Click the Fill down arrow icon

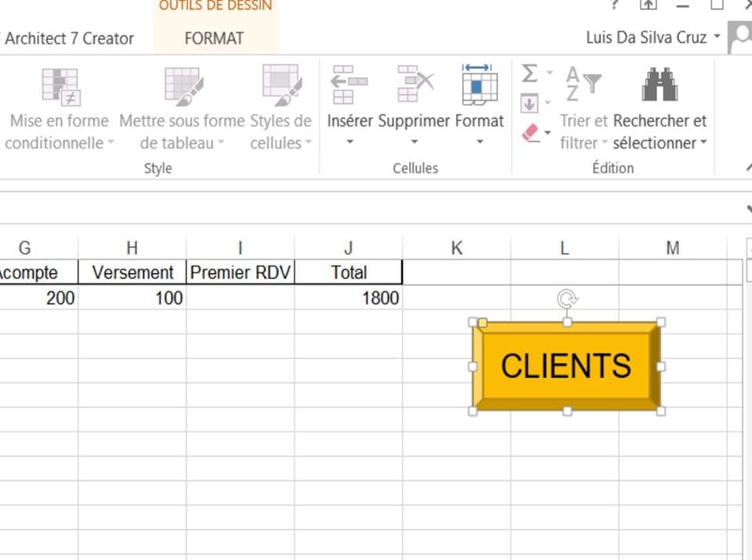[529, 103]
